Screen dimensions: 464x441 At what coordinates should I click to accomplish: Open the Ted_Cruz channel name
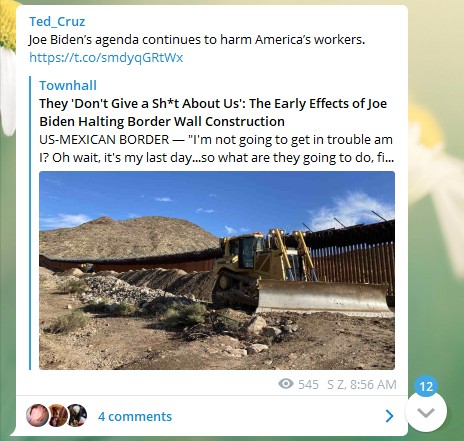tap(57, 22)
